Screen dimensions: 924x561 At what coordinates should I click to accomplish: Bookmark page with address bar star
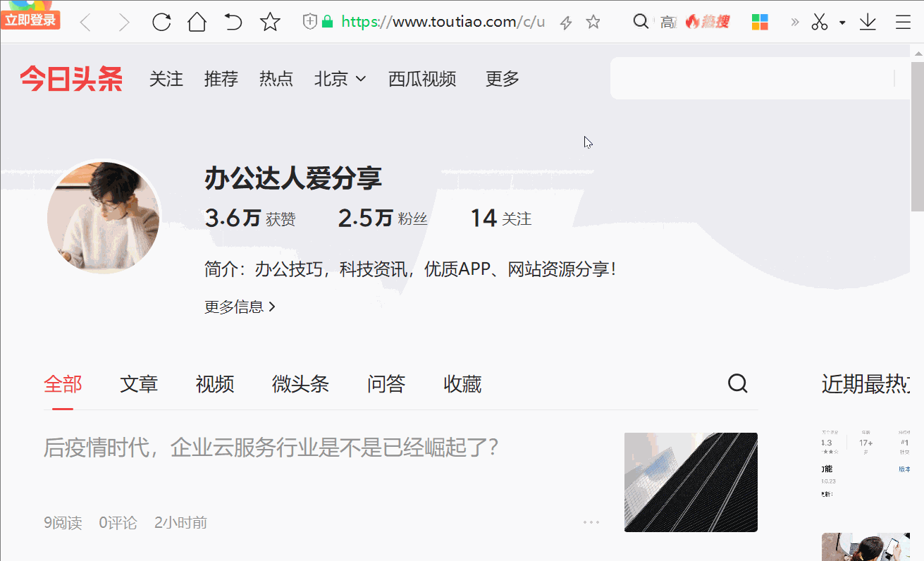coord(593,23)
